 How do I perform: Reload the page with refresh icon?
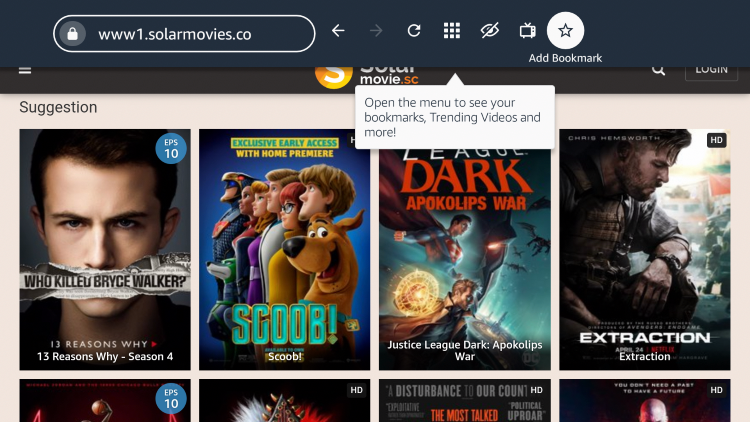tap(414, 31)
